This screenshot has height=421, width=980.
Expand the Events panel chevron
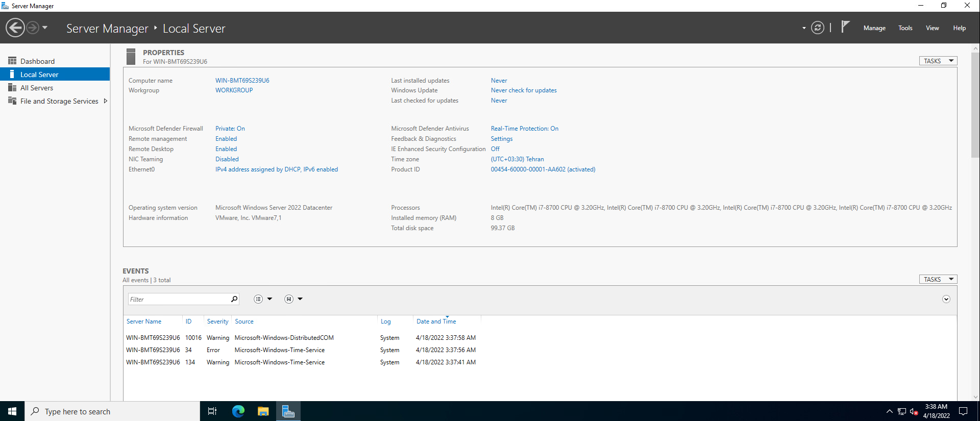[x=946, y=299]
